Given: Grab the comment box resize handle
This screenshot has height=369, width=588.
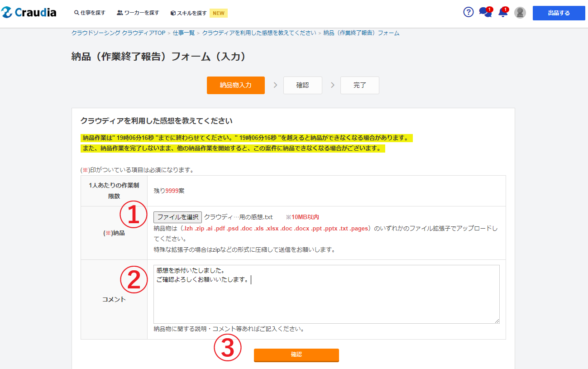Looking at the screenshot, I should [497, 321].
